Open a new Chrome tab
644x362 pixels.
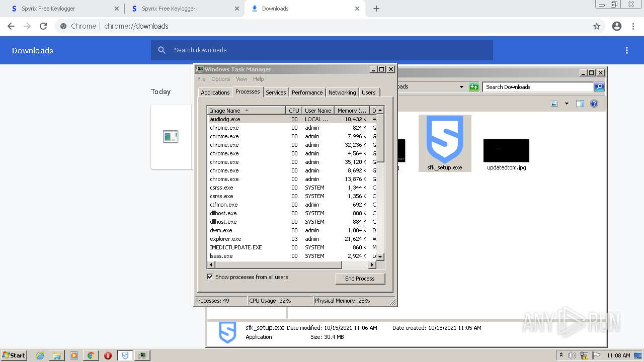(376, 9)
